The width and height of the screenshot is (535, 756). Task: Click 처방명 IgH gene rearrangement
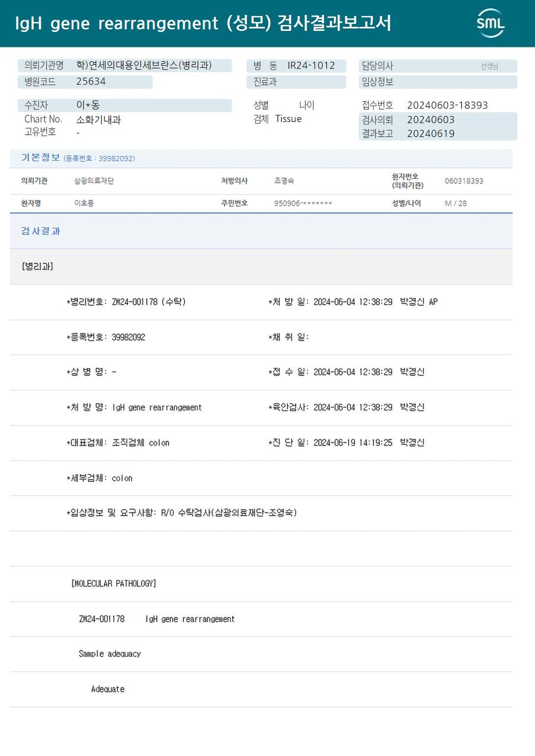(134, 407)
